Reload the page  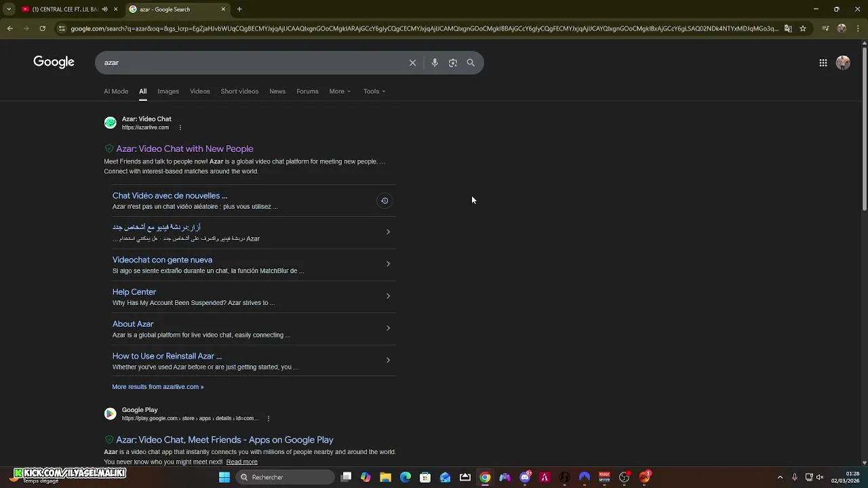[42, 28]
